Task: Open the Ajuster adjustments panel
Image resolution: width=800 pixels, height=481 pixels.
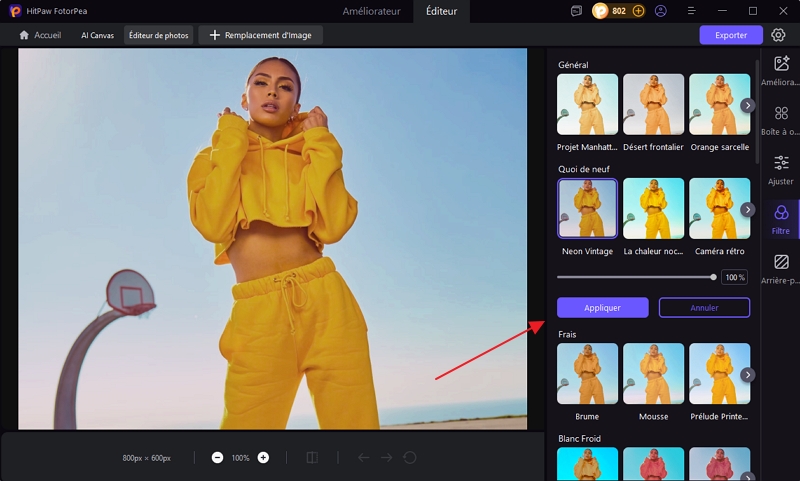Action: pos(781,167)
